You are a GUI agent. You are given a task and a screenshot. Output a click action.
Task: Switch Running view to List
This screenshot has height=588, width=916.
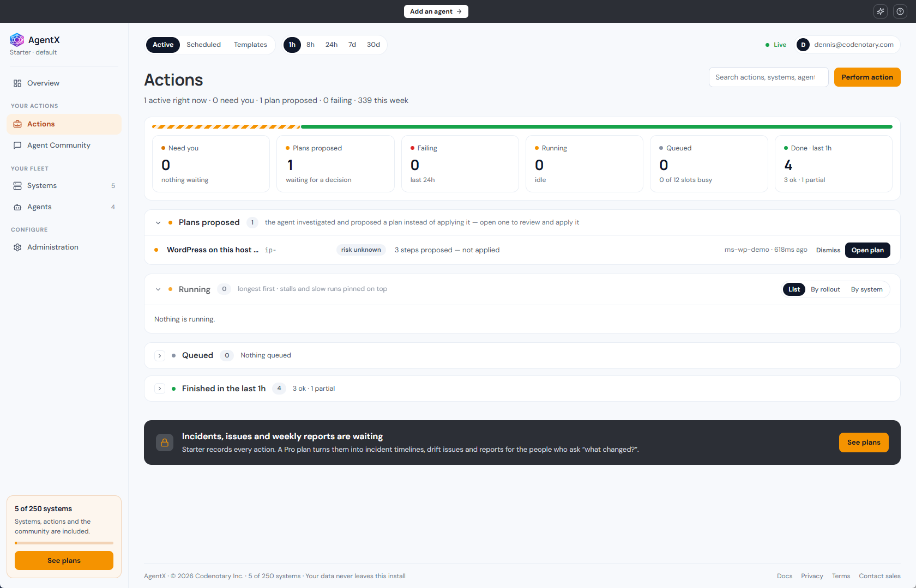(x=794, y=289)
